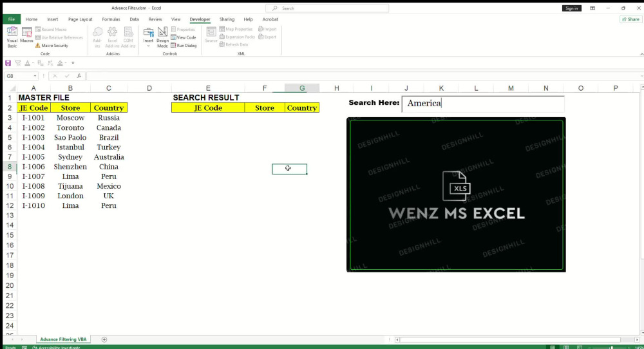Click XML Export
644x349 pixels.
click(267, 37)
